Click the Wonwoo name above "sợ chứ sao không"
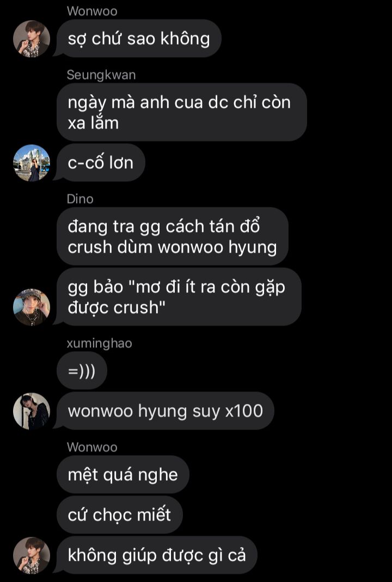The width and height of the screenshot is (392, 582). 92,11
